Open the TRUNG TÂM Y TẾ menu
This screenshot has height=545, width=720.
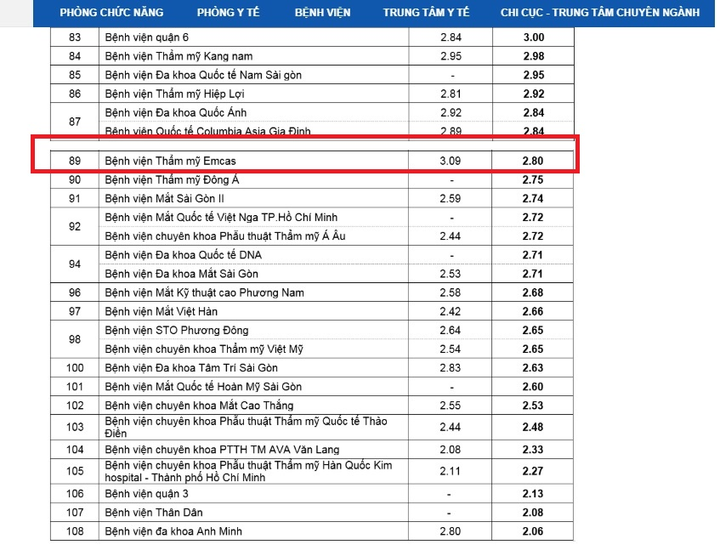[x=426, y=13]
